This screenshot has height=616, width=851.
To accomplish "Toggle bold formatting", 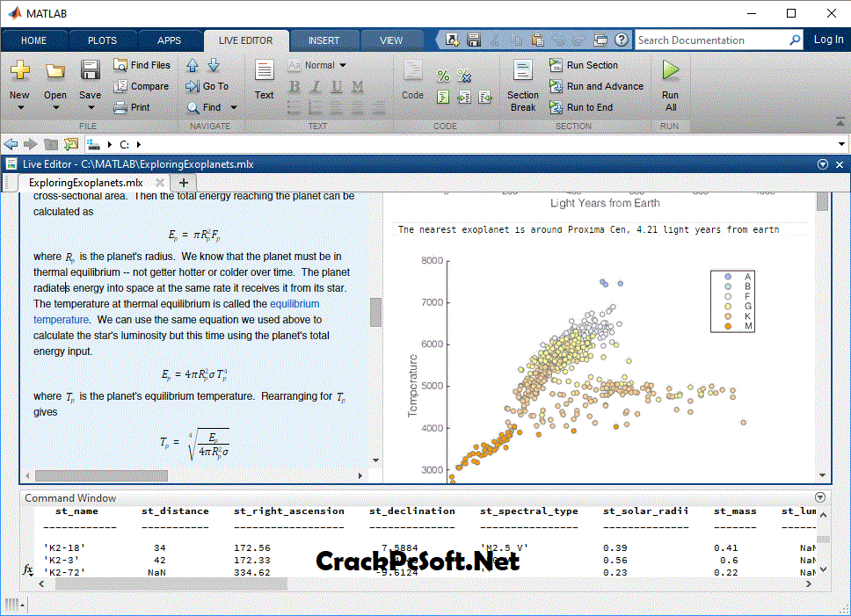I will (295, 86).
